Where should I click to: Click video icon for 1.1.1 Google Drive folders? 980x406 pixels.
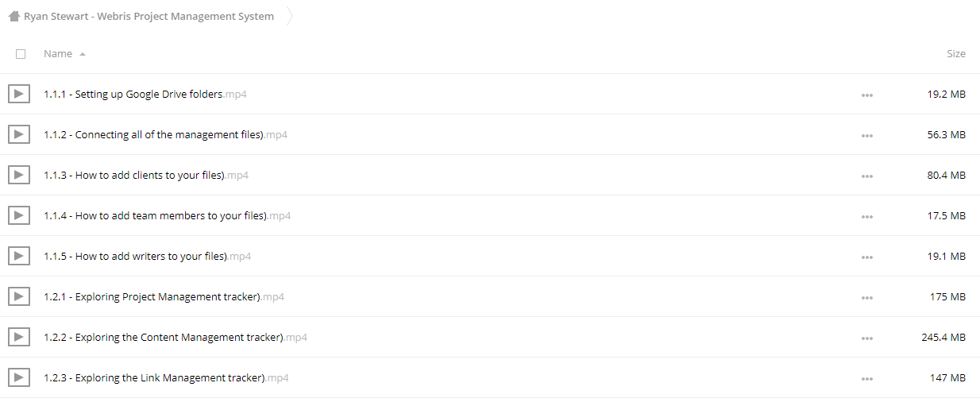coord(19,94)
